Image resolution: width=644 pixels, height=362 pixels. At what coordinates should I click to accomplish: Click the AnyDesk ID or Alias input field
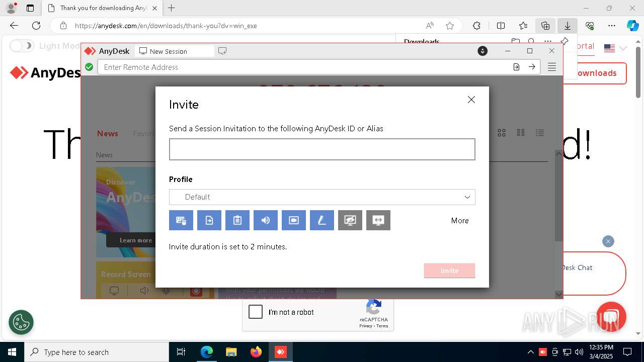[322, 149]
